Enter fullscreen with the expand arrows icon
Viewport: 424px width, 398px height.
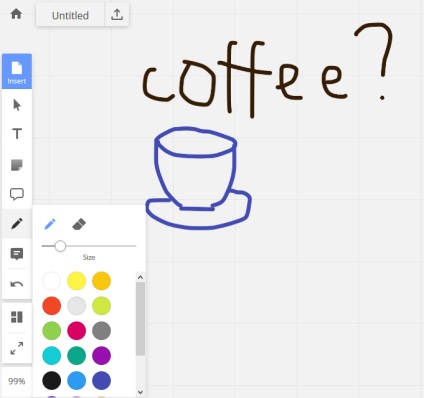(x=17, y=348)
